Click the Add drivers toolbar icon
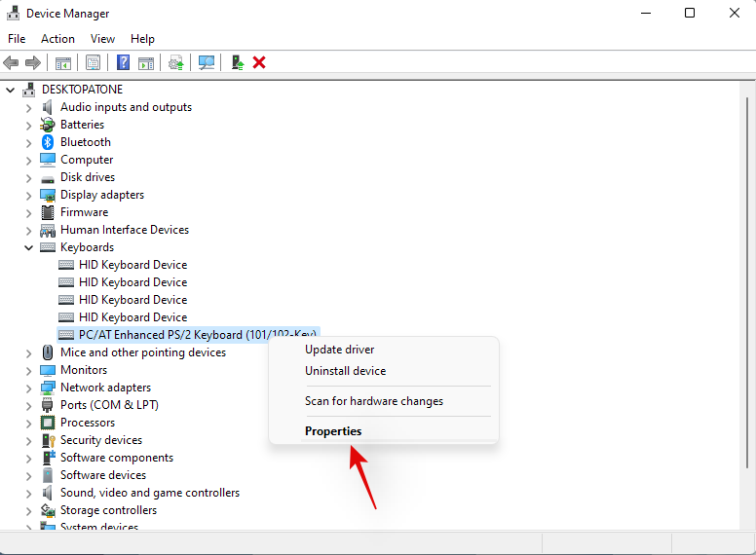Screen dimensions: 756x555 (x=237, y=62)
